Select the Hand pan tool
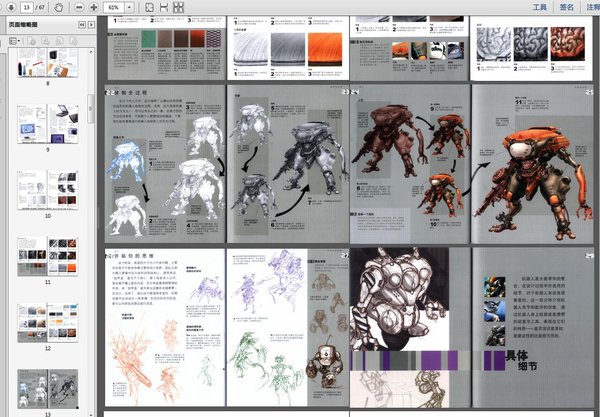 tap(59, 7)
